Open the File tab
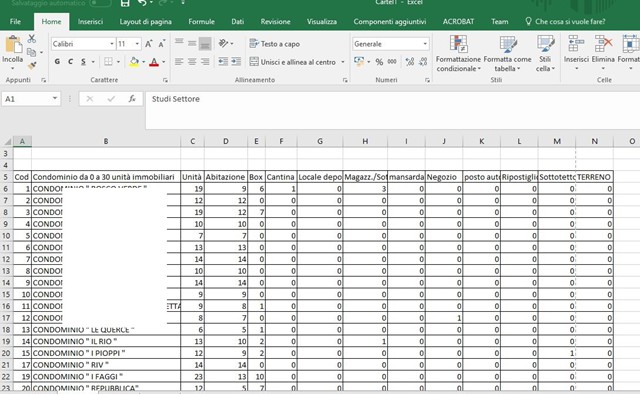 pos(15,22)
